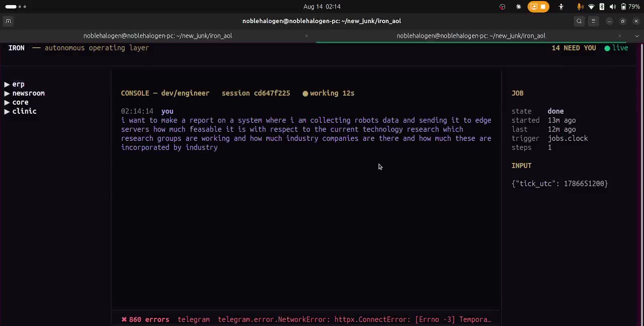Screen dimensions: 644x326
Task: Close the inactive terminal tab
Action: pos(306,36)
